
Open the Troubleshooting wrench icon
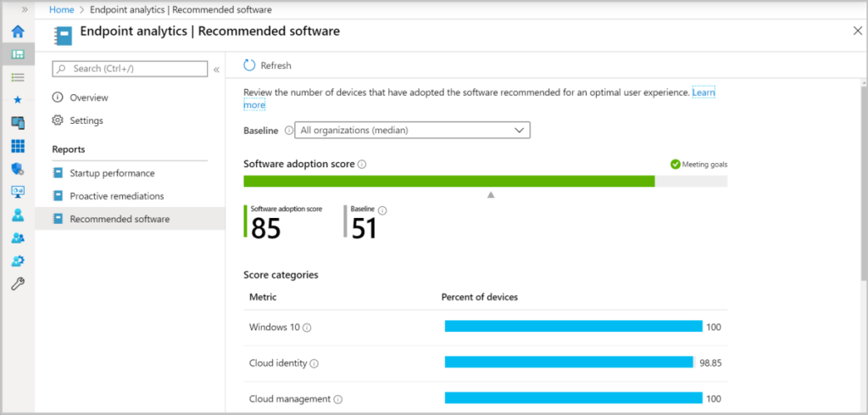coord(17,283)
